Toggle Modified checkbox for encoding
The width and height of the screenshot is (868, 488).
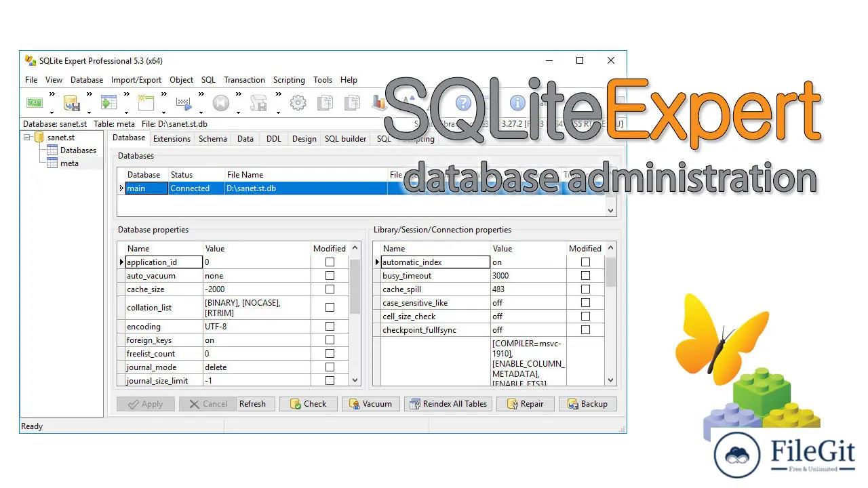330,326
